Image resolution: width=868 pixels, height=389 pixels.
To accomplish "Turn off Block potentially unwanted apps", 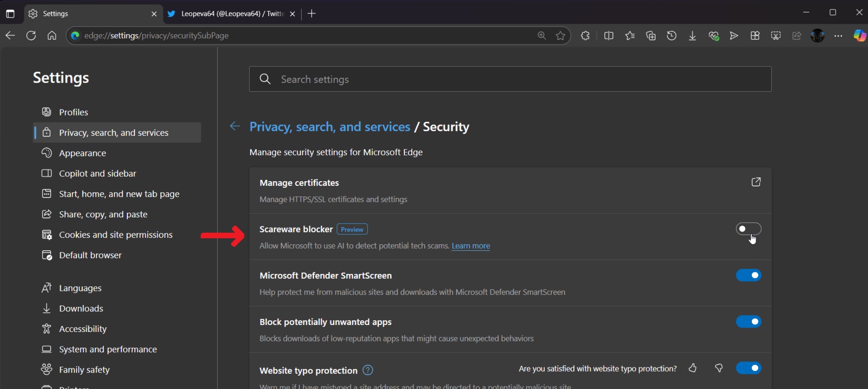I will [x=748, y=322].
